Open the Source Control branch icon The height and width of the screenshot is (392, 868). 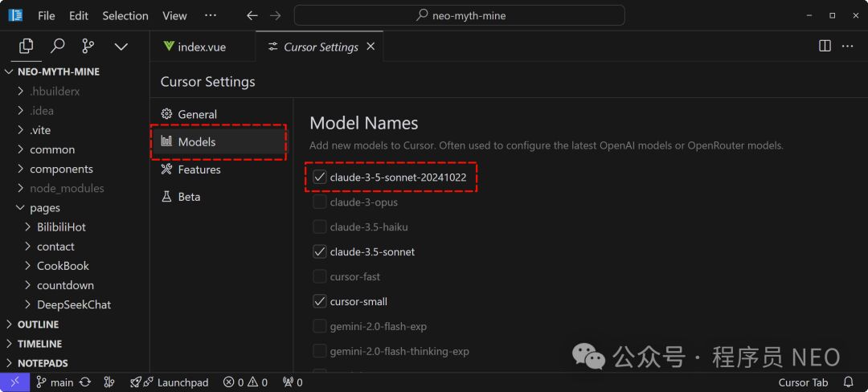(x=88, y=47)
